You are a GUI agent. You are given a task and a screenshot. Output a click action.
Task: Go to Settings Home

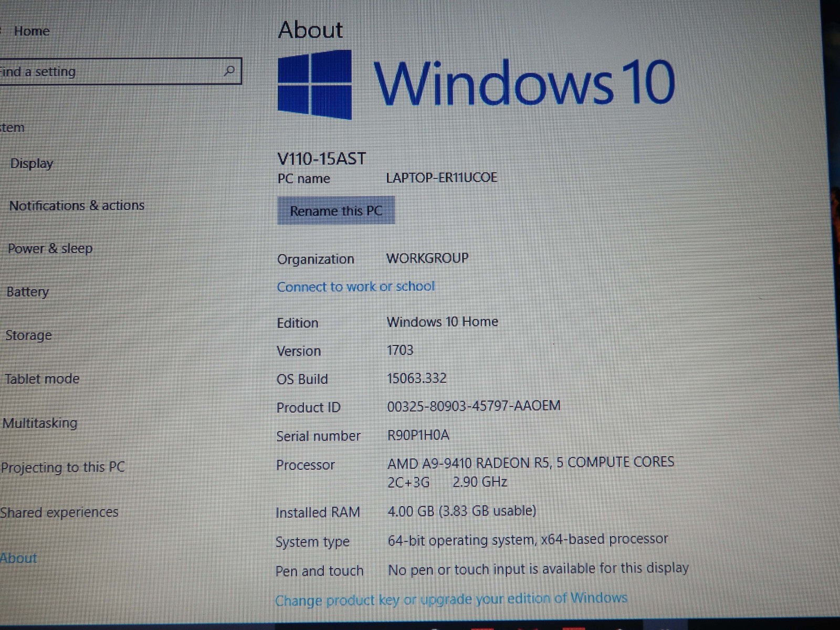click(31, 31)
